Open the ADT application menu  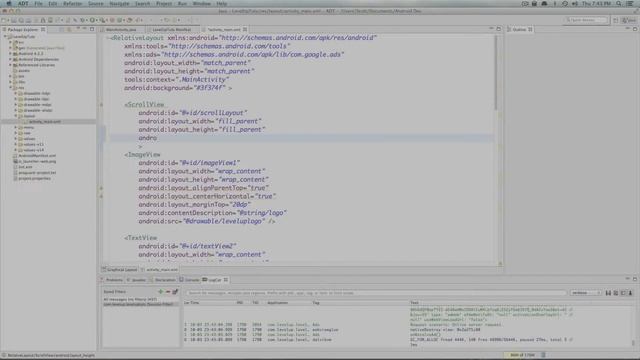tap(23, 4)
